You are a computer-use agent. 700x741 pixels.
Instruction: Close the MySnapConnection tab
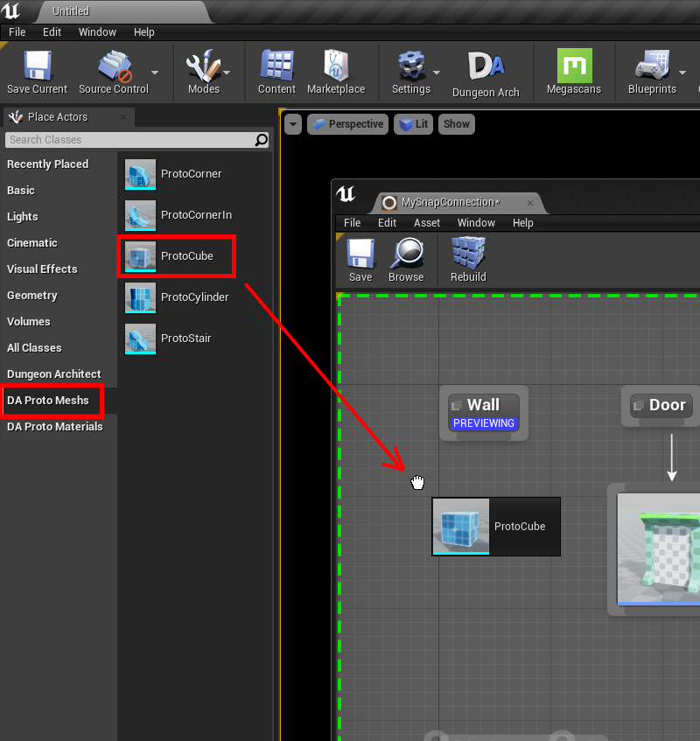530,203
